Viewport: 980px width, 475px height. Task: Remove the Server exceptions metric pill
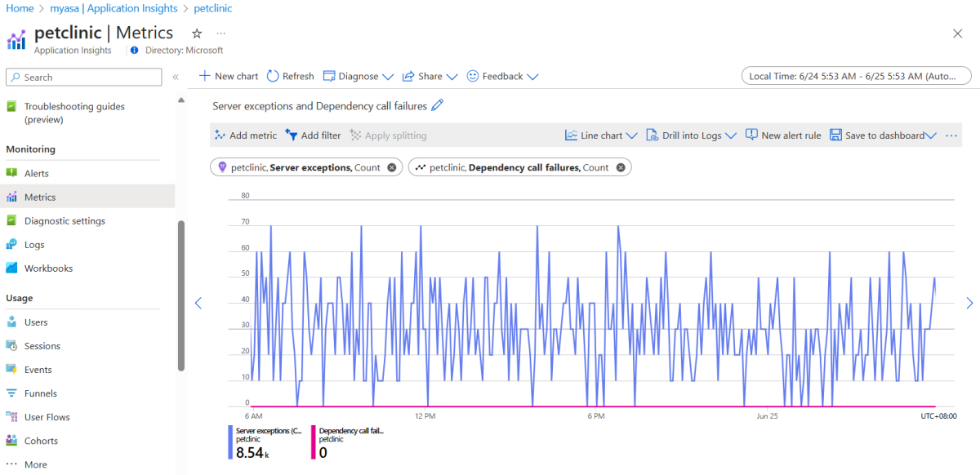click(392, 167)
